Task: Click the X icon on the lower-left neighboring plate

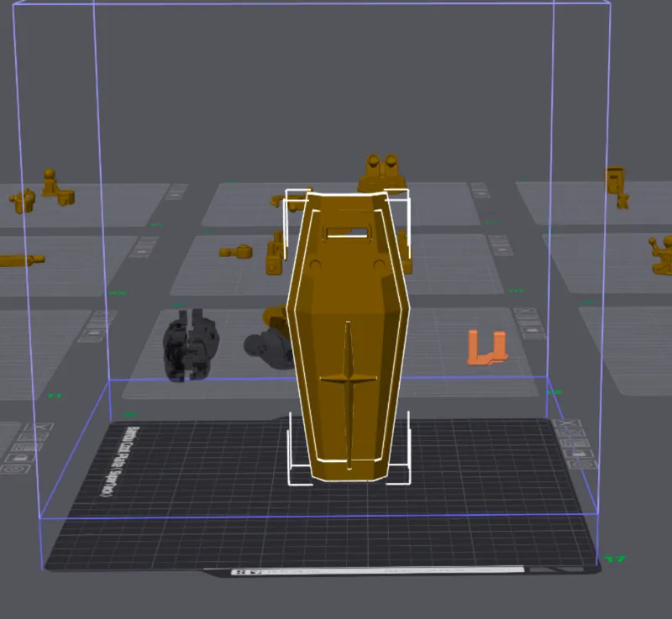Action: pyautogui.click(x=39, y=427)
